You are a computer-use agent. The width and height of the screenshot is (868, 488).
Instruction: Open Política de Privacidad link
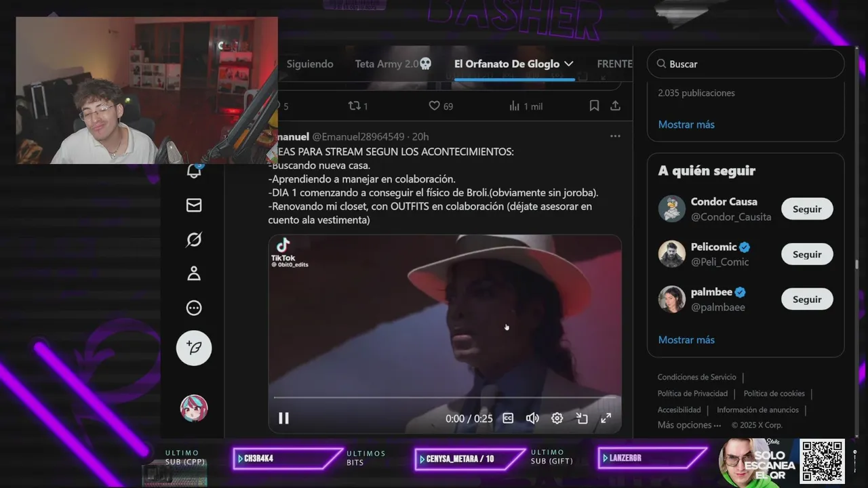(x=692, y=393)
